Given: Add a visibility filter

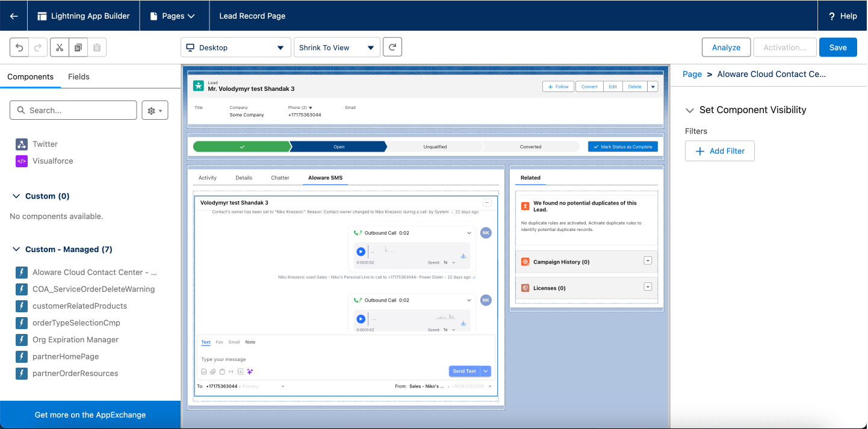Looking at the screenshot, I should point(720,151).
